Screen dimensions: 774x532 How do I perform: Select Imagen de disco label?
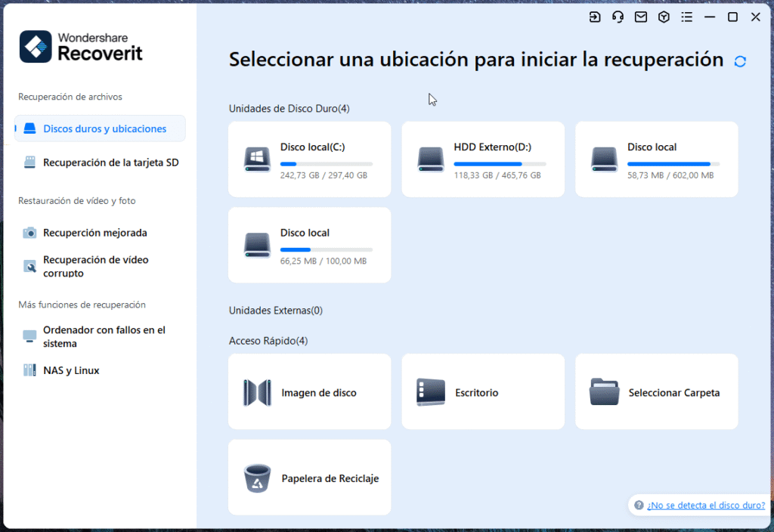click(319, 393)
